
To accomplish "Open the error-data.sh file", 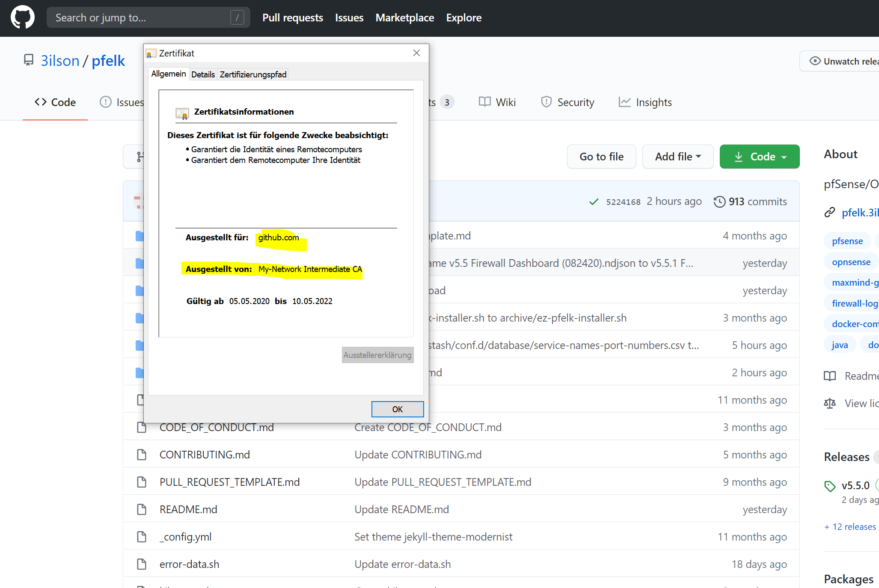I will tap(189, 564).
